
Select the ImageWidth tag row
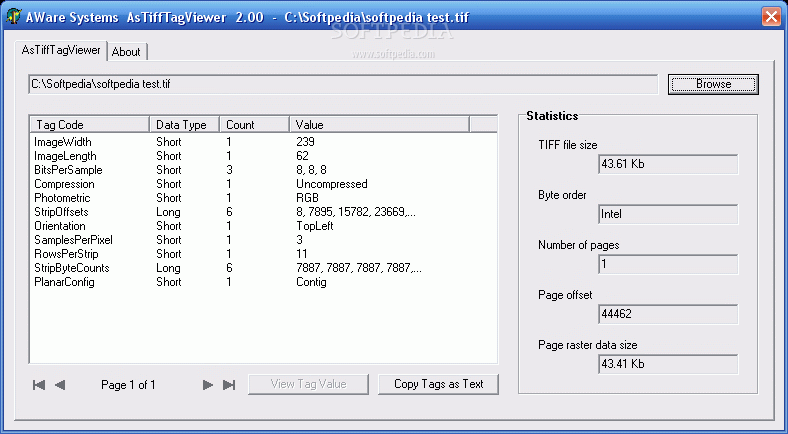click(x=263, y=142)
